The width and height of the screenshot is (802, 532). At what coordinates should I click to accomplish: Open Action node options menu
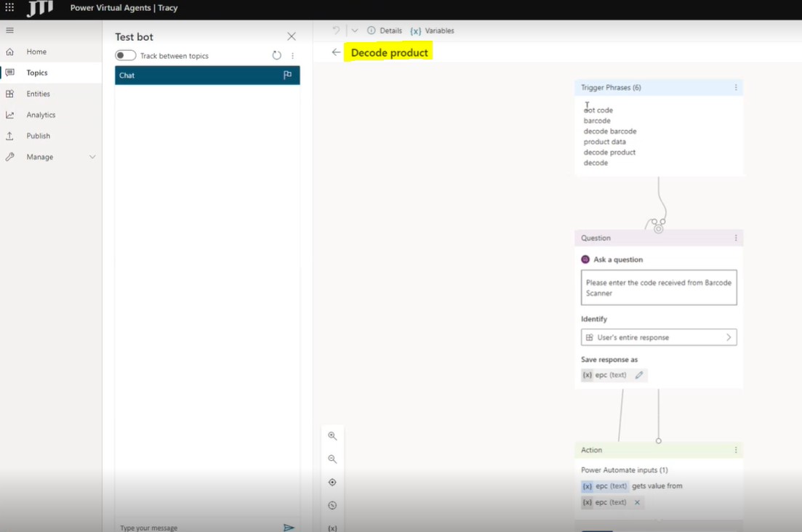pos(736,450)
